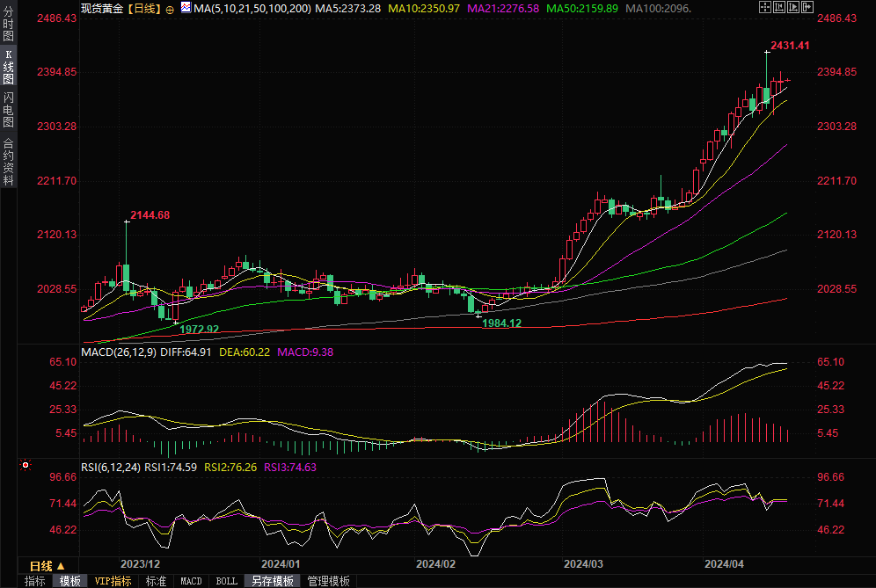Click the red sun icon beside RSI

tap(26, 465)
